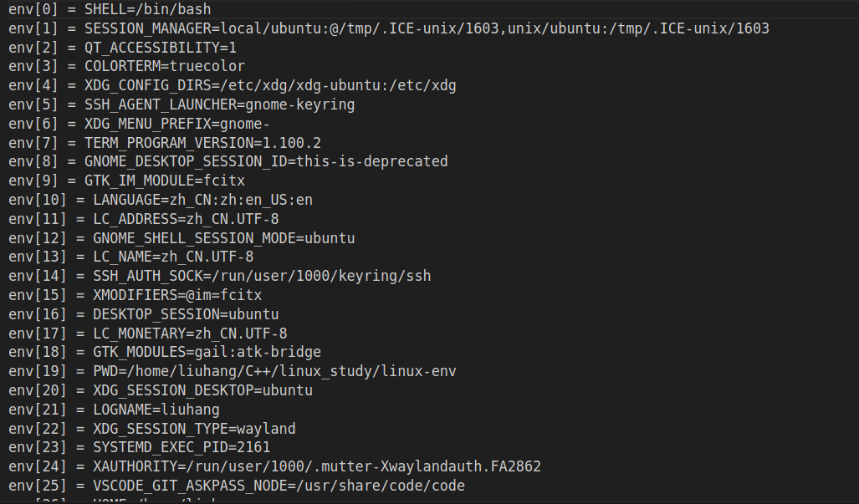Click the SSH_AGENT_LAUNCHER=gnome-keyring line
Image resolution: width=859 pixels, height=504 pixels.
click(x=182, y=104)
